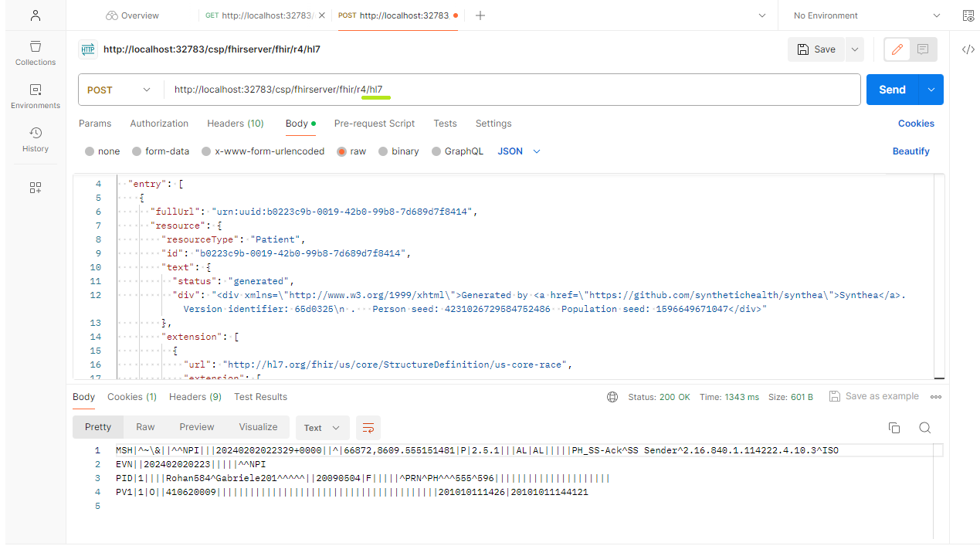This screenshot has width=980, height=546.
Task: Select the binary body type option
Action: coord(383,151)
